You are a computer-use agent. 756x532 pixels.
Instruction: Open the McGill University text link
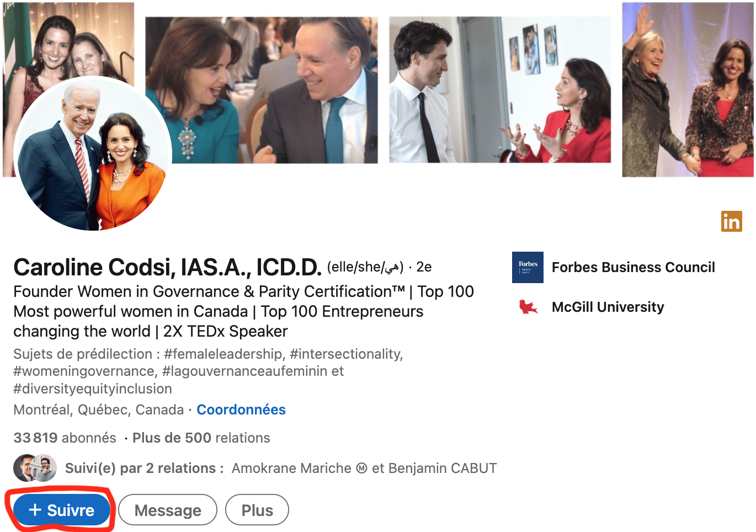click(x=608, y=307)
